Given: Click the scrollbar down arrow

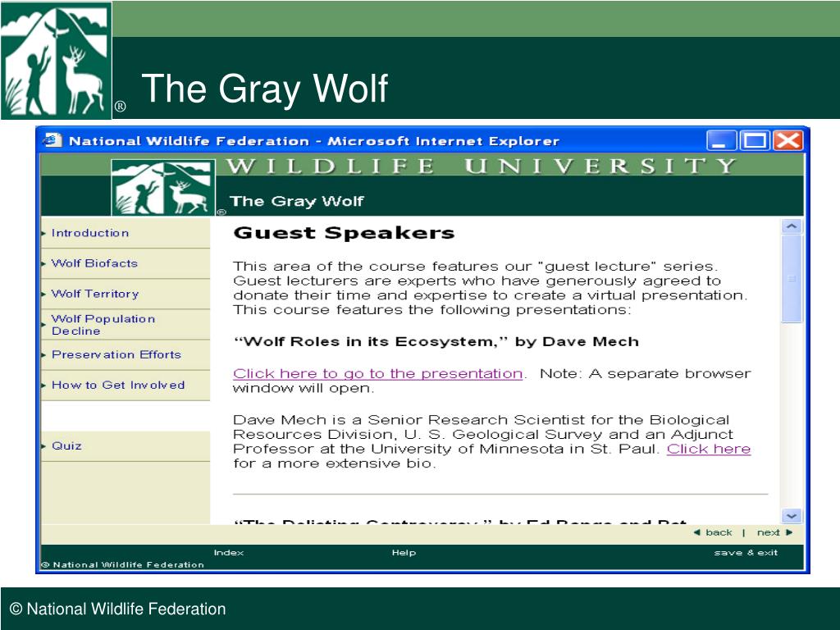Looking at the screenshot, I should [x=792, y=517].
